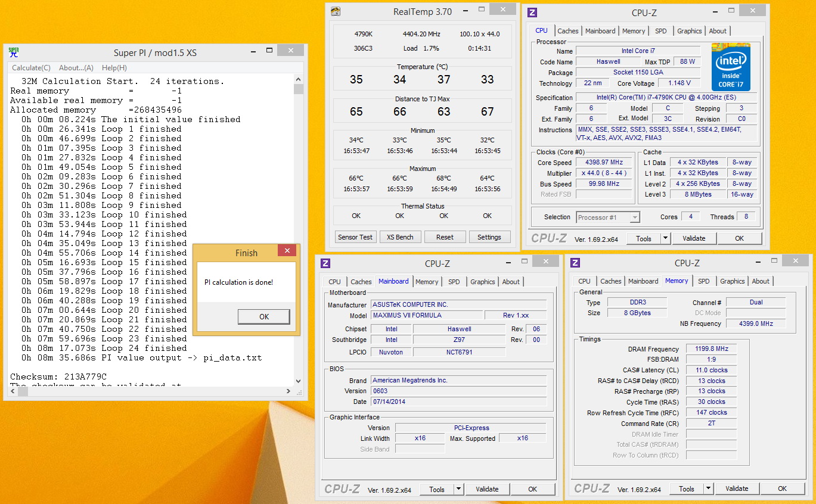
Task: Click Validate in CPU-Z CPU window
Action: (694, 239)
